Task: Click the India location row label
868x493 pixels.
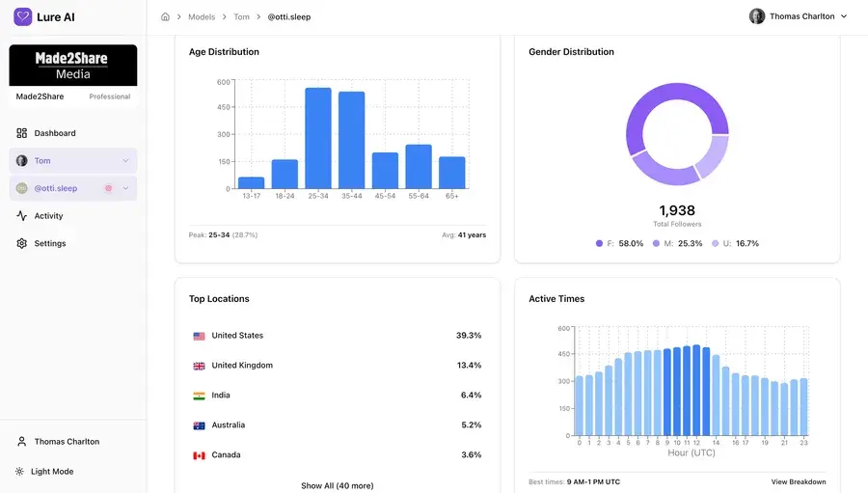Action: [x=220, y=395]
